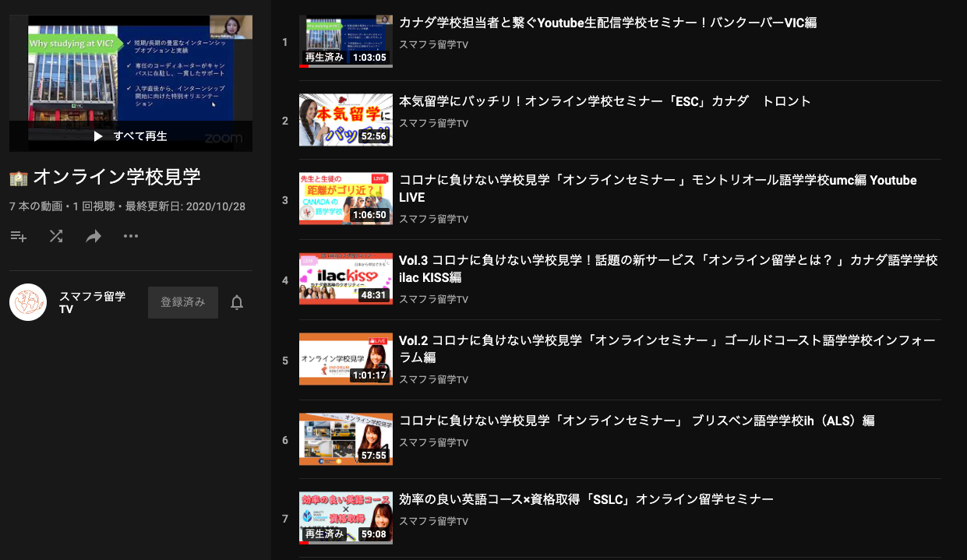967x560 pixels.
Task: Shuffle the playlist with the shuffle icon
Action: (x=56, y=236)
